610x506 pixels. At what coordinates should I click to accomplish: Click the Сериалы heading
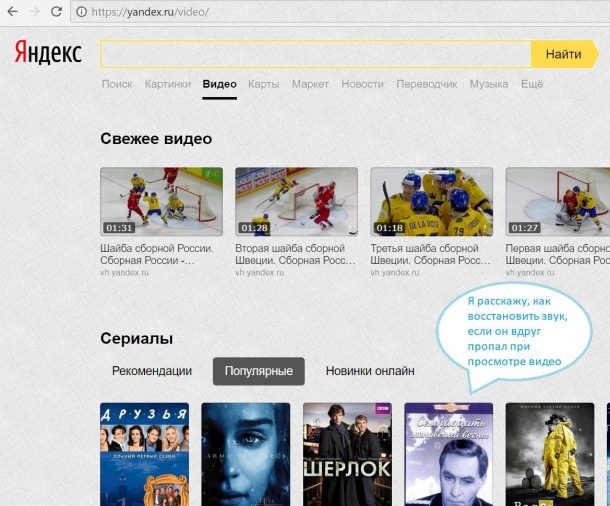tap(137, 338)
